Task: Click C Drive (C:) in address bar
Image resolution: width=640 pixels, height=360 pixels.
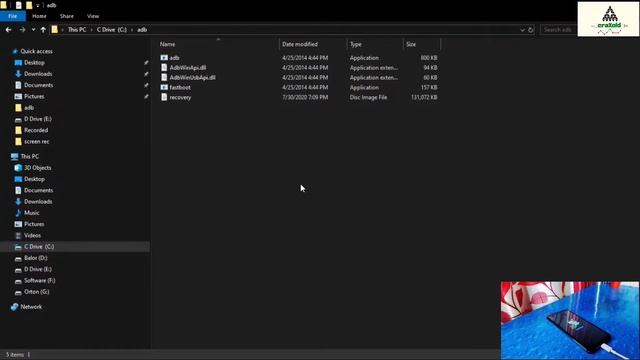Action: (111, 29)
